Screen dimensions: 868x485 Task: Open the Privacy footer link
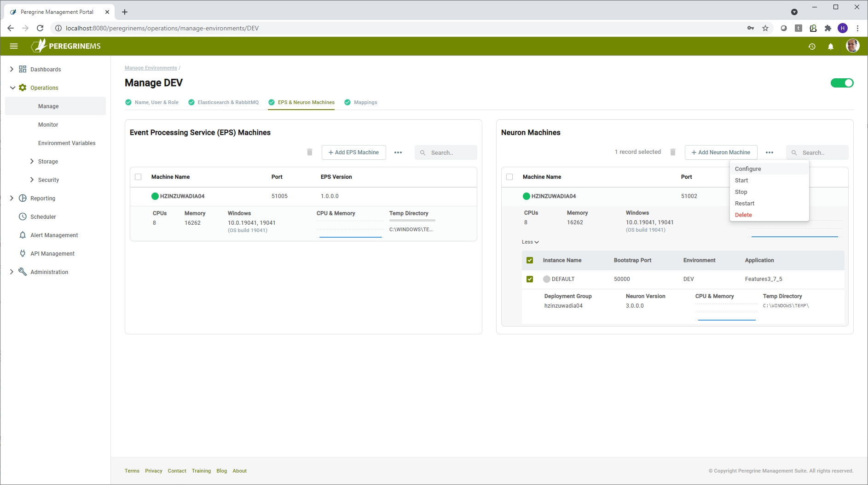pyautogui.click(x=154, y=471)
